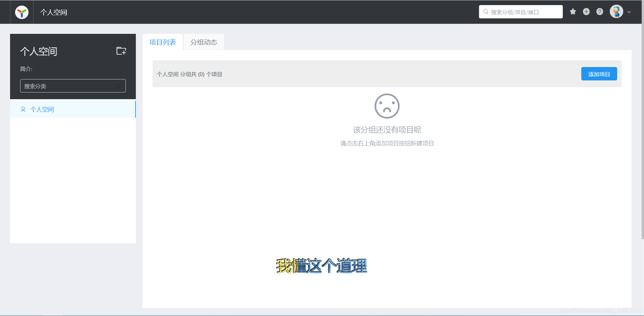
Task: Click the 个人空间 heading in sidebar panel
Action: (x=39, y=51)
